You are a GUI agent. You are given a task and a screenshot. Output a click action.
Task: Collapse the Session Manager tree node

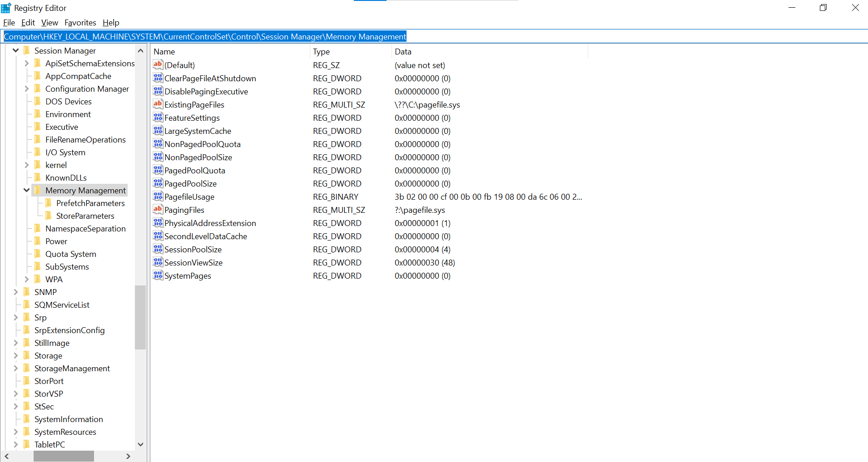point(16,50)
